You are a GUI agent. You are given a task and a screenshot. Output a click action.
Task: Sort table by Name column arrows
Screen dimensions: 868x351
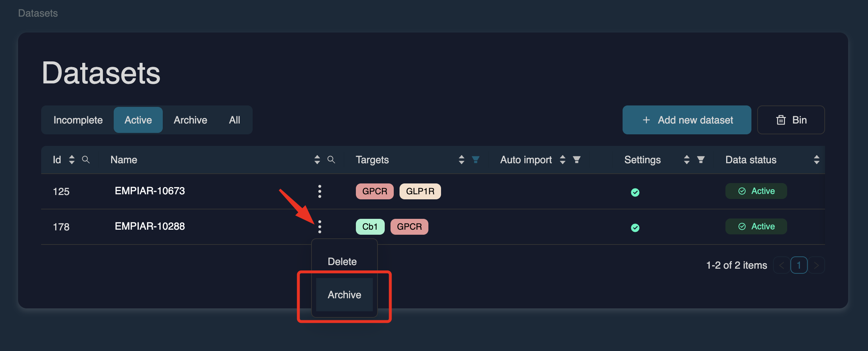click(x=317, y=160)
